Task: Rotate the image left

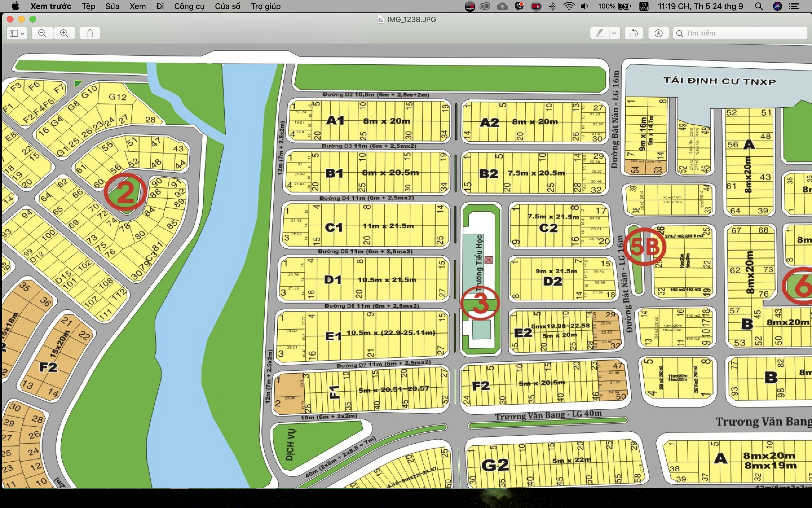Action: pyautogui.click(x=634, y=33)
